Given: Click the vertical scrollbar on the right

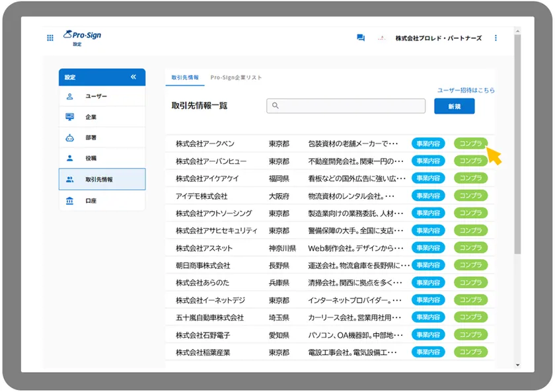Looking at the screenshot, I should [517, 165].
